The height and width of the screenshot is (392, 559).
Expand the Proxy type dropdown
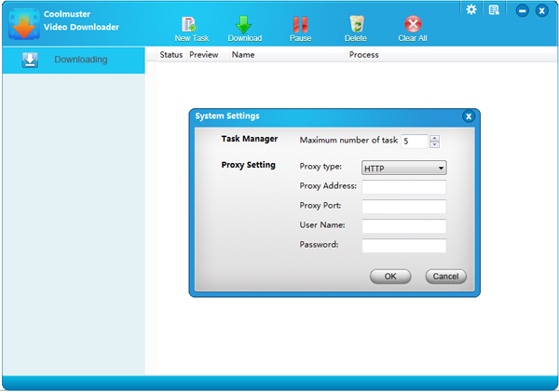(x=404, y=169)
